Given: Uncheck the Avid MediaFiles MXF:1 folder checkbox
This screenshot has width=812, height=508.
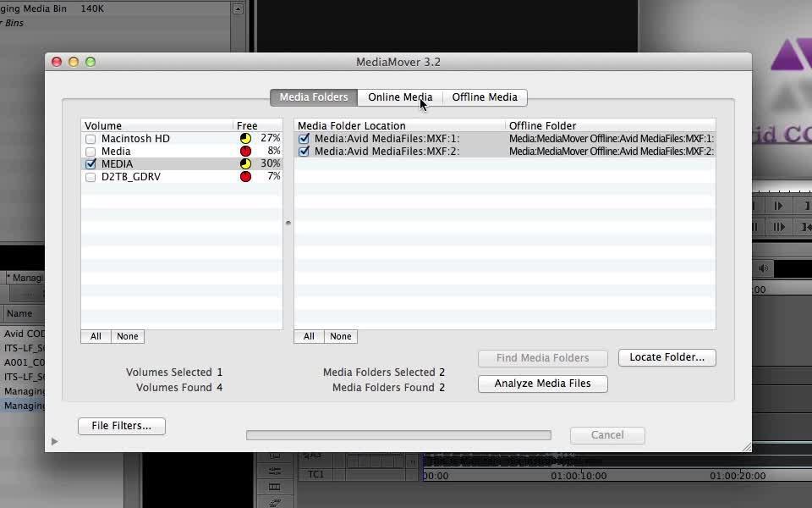Looking at the screenshot, I should tap(304, 138).
